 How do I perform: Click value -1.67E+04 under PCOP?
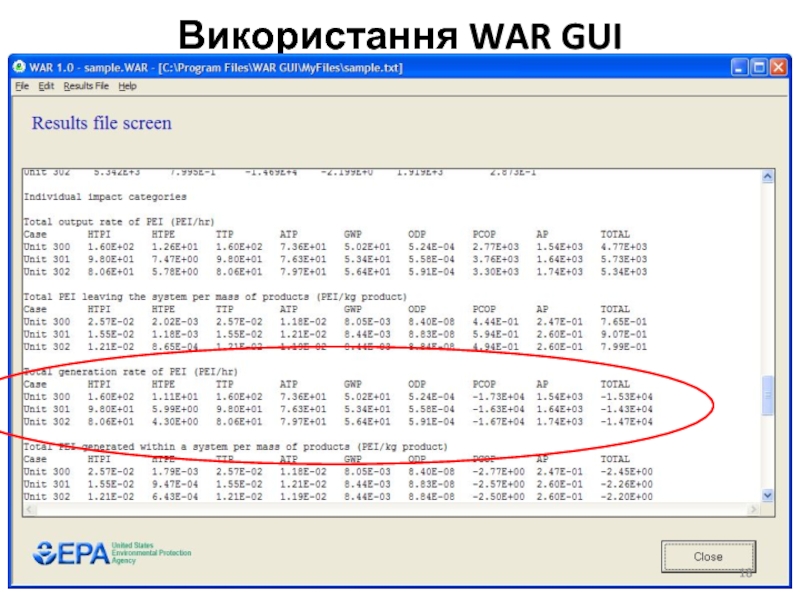pos(498,422)
